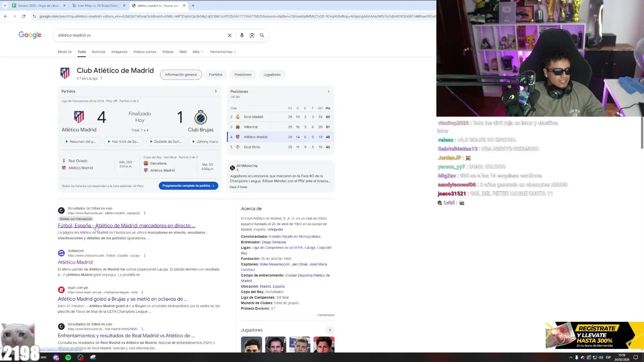This screenshot has width=644, height=362.
Task: Run the search with the magnifier icon
Action: [x=262, y=35]
